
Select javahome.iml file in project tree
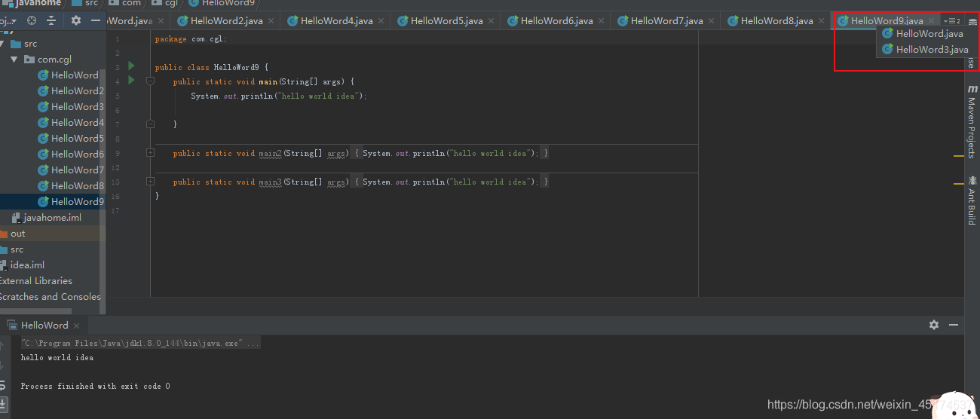click(46, 217)
